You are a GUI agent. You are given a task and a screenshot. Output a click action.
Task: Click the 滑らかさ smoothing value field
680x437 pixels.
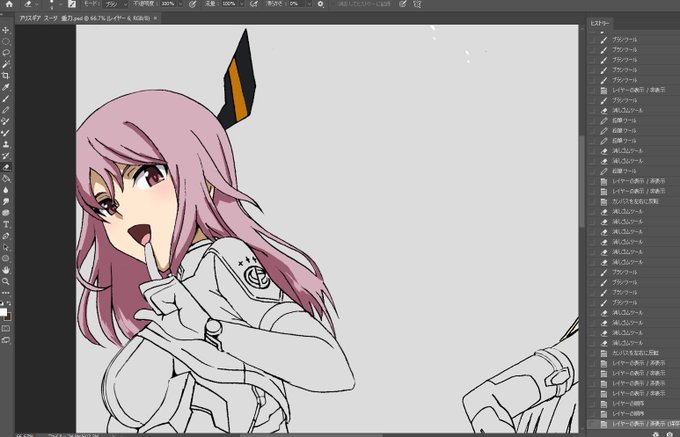(296, 4)
